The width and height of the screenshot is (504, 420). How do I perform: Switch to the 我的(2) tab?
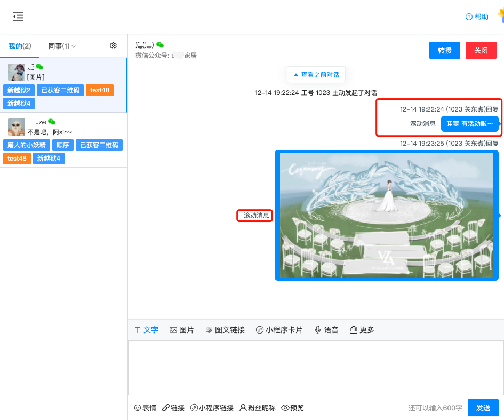[20, 46]
